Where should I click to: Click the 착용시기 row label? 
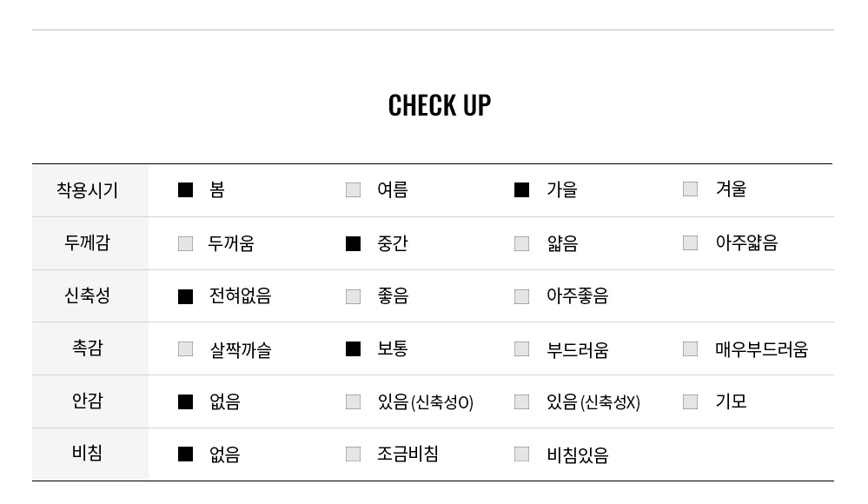tap(88, 190)
